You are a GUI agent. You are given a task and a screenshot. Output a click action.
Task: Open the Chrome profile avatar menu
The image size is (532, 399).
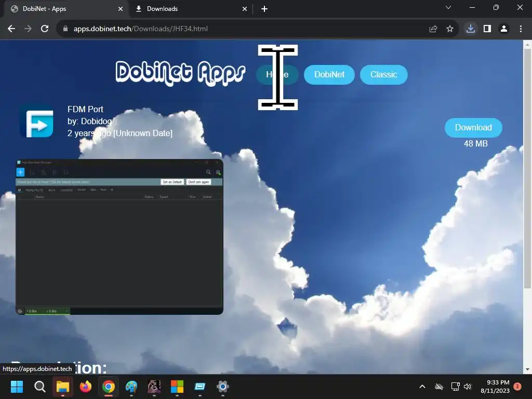[504, 29]
